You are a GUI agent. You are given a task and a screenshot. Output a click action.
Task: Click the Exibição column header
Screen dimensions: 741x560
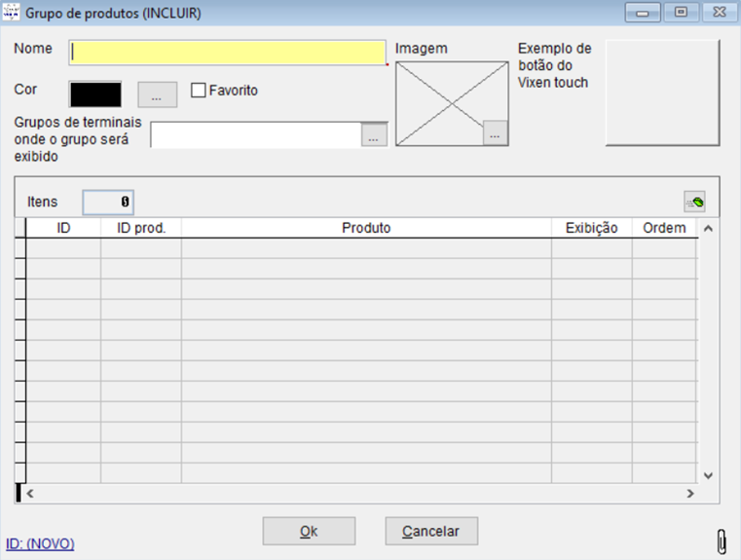click(x=591, y=228)
